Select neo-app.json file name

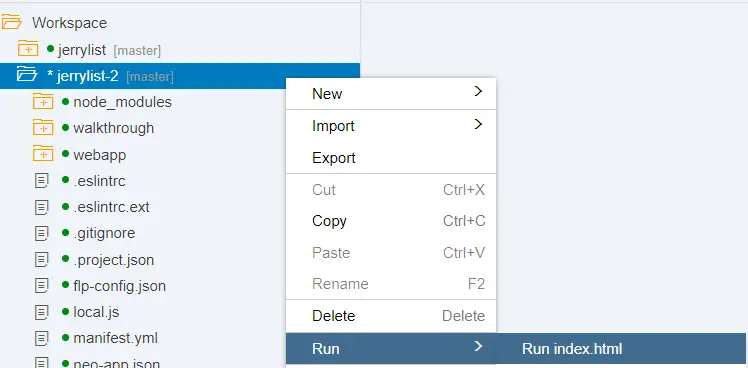click(116, 363)
